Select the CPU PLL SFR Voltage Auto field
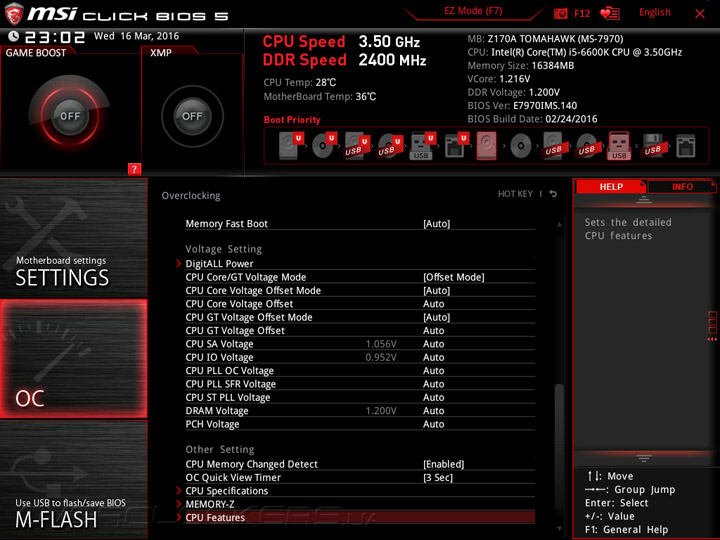The width and height of the screenshot is (720, 540). pyautogui.click(x=433, y=383)
